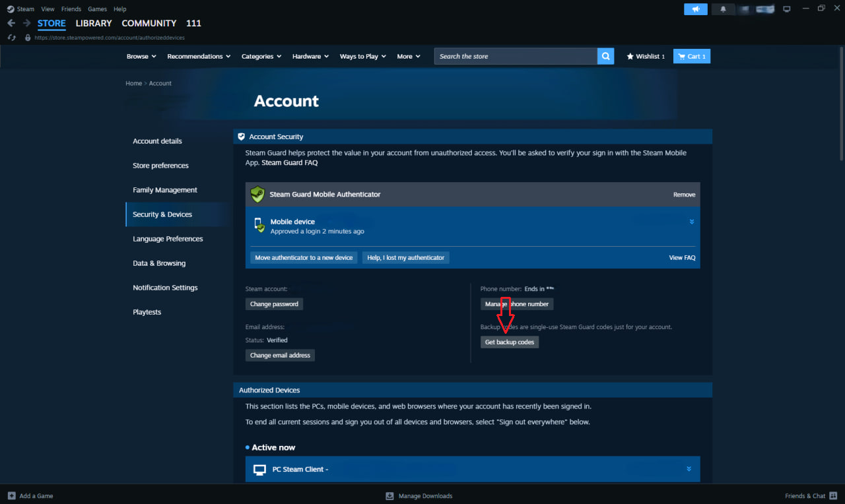Open the Help menu
Viewport: 845px width, 504px height.
click(119, 9)
